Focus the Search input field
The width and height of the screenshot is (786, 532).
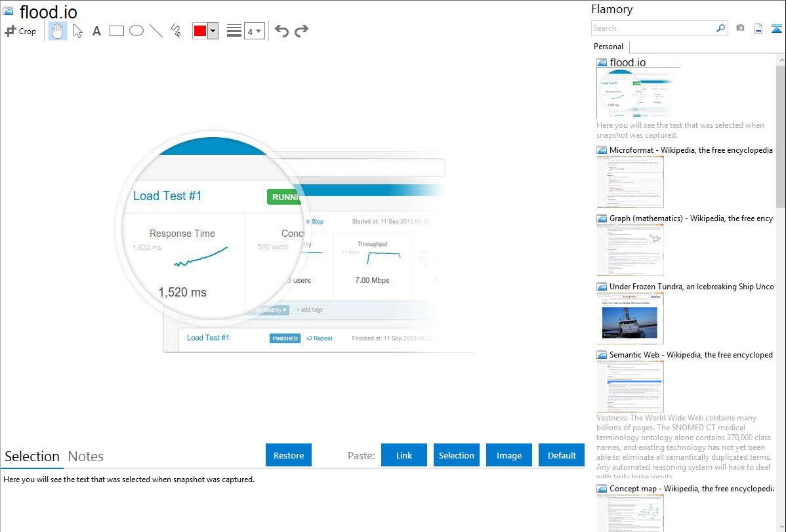pyautogui.click(x=653, y=28)
